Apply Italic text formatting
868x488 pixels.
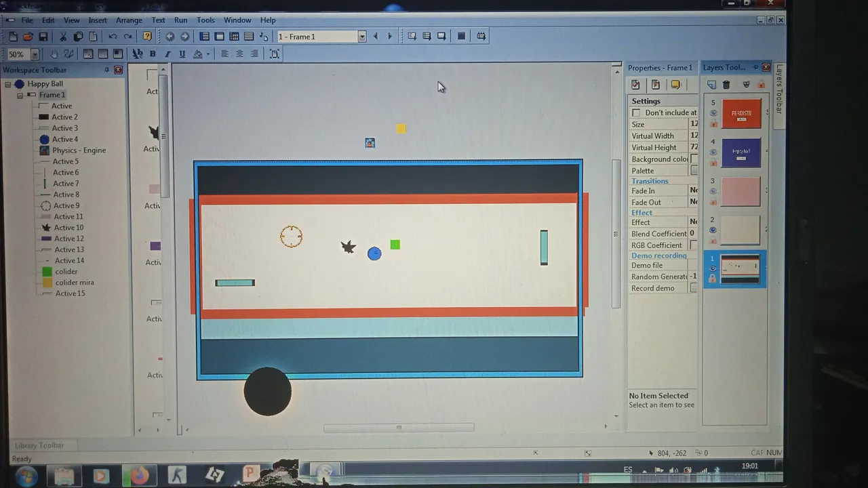tap(167, 54)
